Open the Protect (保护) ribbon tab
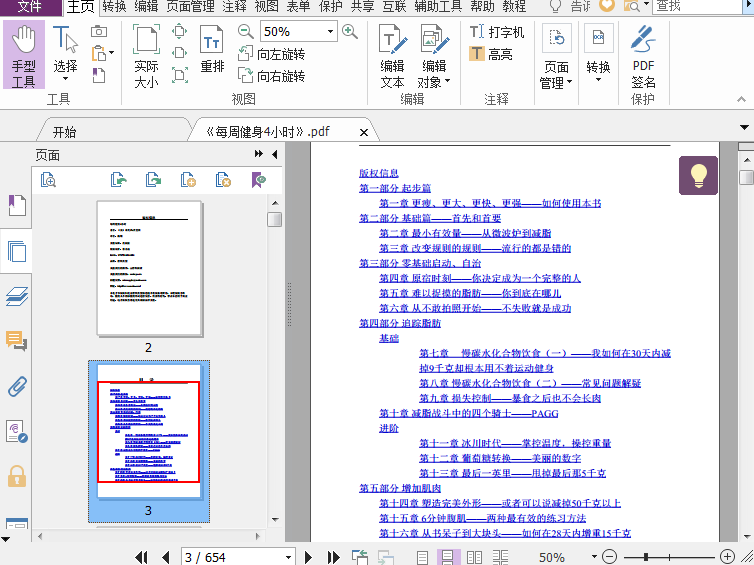The height and width of the screenshot is (565, 754). 331,6
